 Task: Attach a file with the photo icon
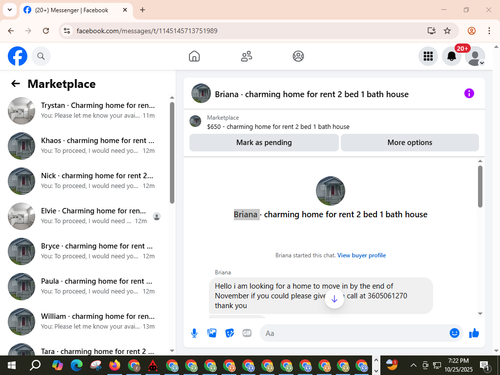212,333
